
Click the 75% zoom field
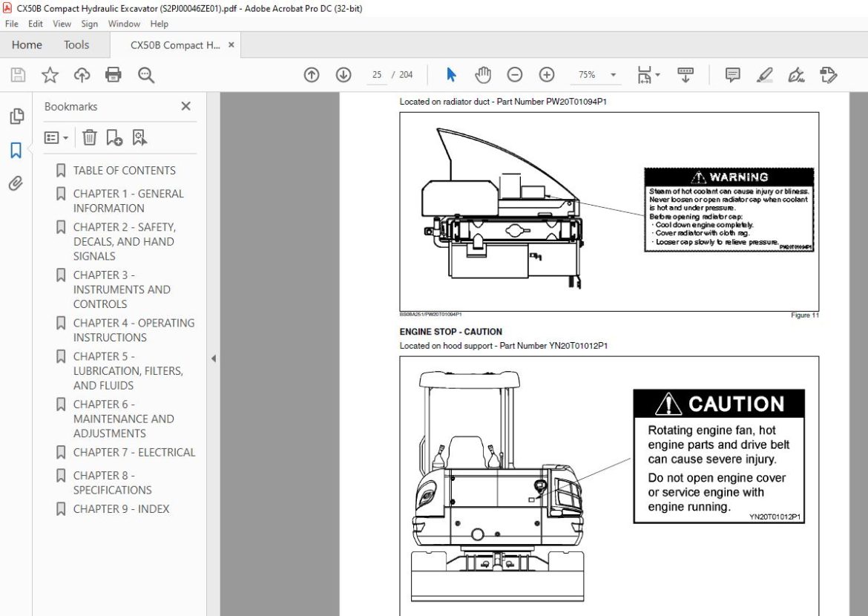pos(587,75)
